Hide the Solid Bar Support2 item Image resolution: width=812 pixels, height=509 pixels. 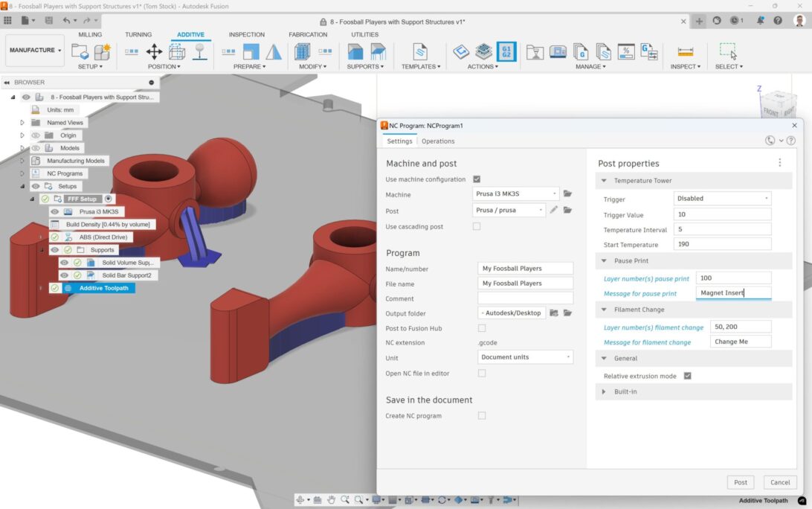pos(64,275)
